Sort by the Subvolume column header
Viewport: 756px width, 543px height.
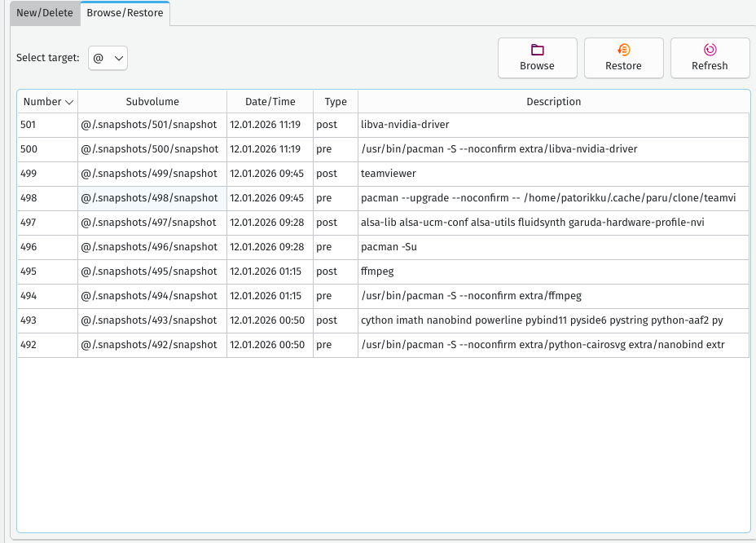[152, 102]
